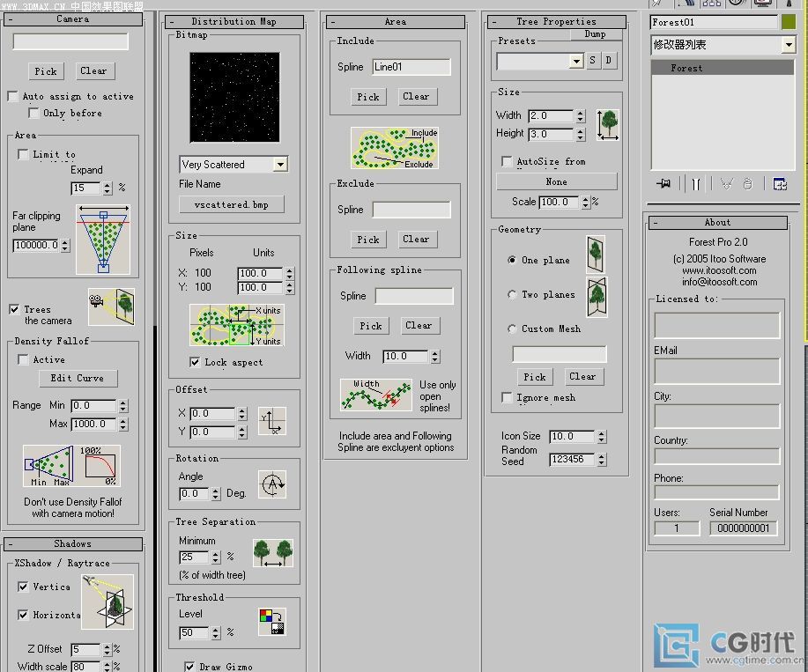Open the Presets dropdown in Tree Properties
The width and height of the screenshot is (808, 672).
click(576, 62)
